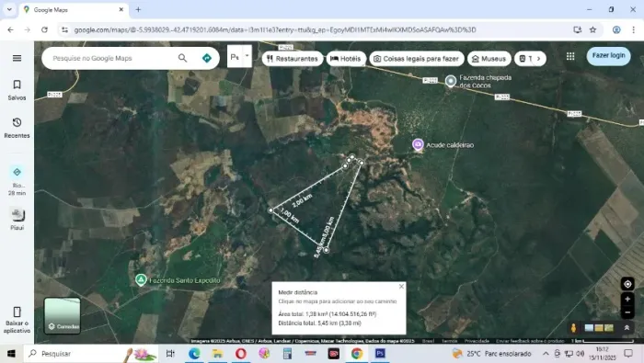The width and height of the screenshot is (644, 363).
Task: Select Fazenda chapada dos Cocos marker
Action: coord(451,81)
